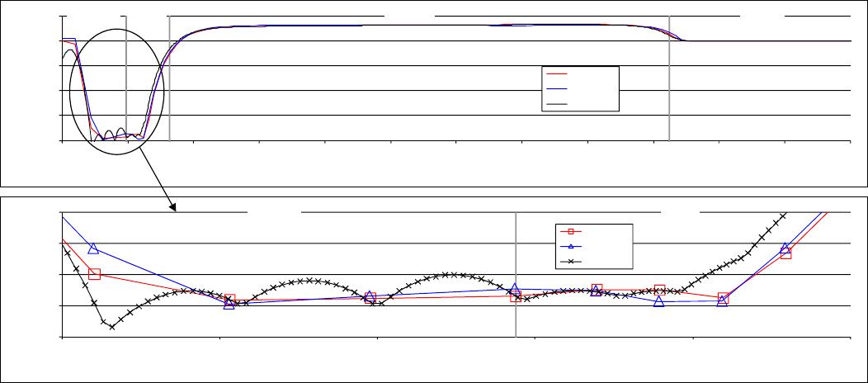Select the black x legend marker in the lower chart
The width and height of the screenshot is (868, 383).
click(570, 262)
